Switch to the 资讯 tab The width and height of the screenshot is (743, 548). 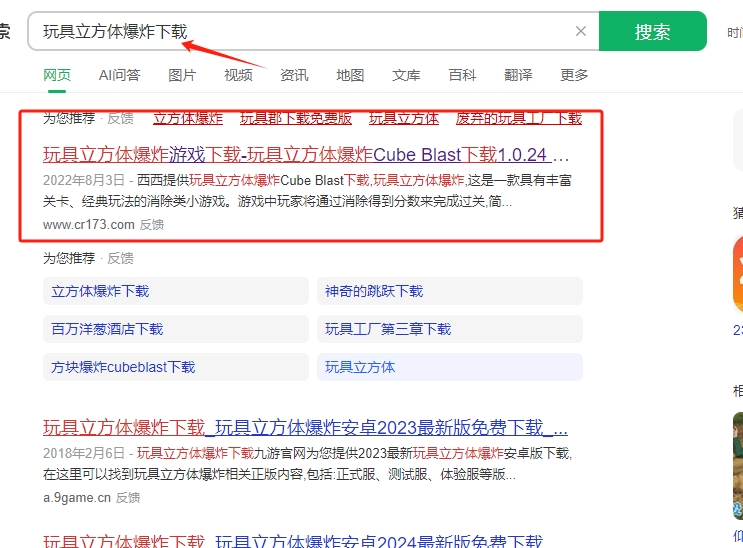(x=294, y=75)
